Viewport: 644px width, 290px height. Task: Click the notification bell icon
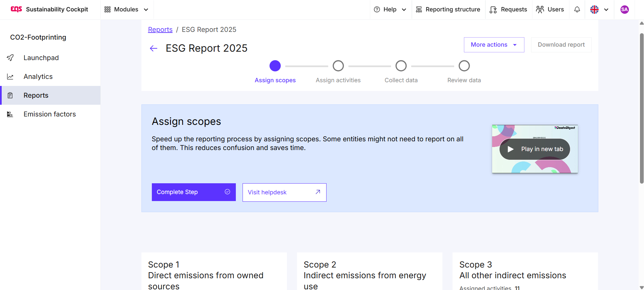coord(577,9)
